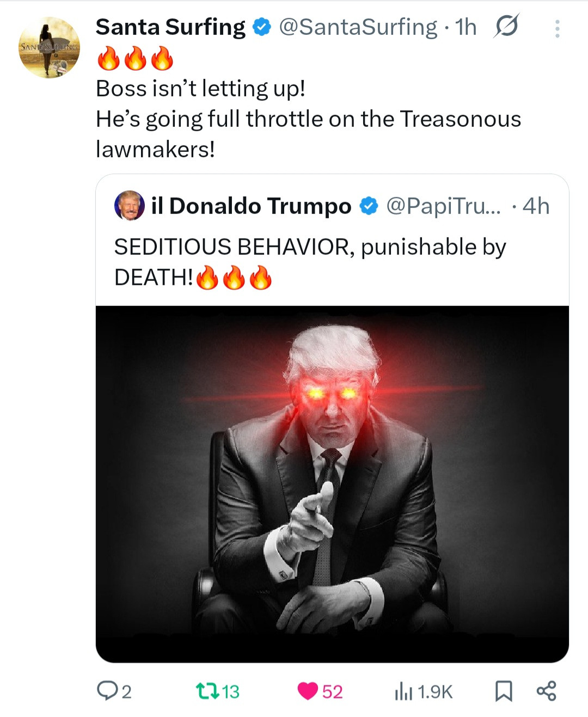The image size is (588, 717).
Task: Repost this post with retweet icon
Action: (x=207, y=691)
